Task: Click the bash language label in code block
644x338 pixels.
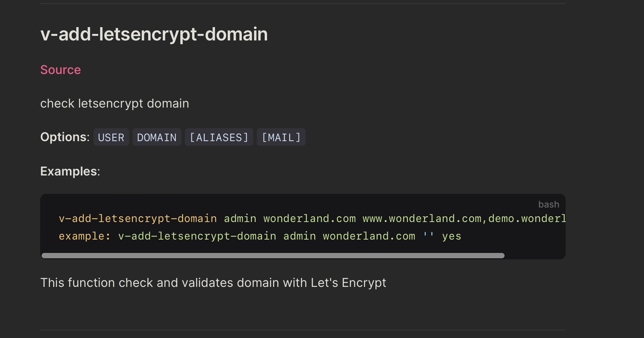Action: pyautogui.click(x=549, y=204)
